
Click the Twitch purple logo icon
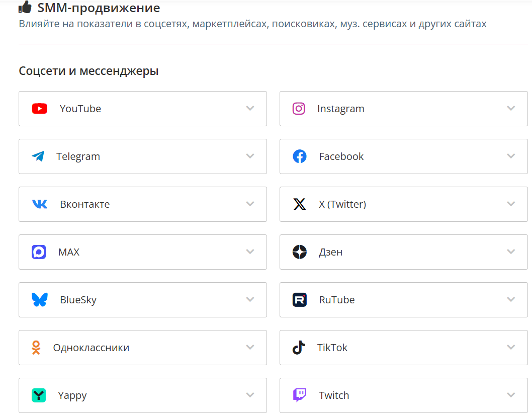click(300, 395)
